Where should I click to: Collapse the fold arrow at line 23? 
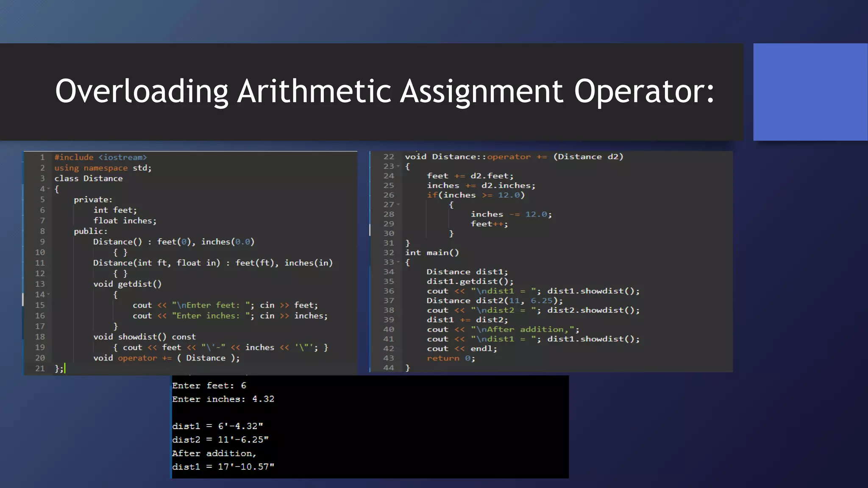(398, 166)
